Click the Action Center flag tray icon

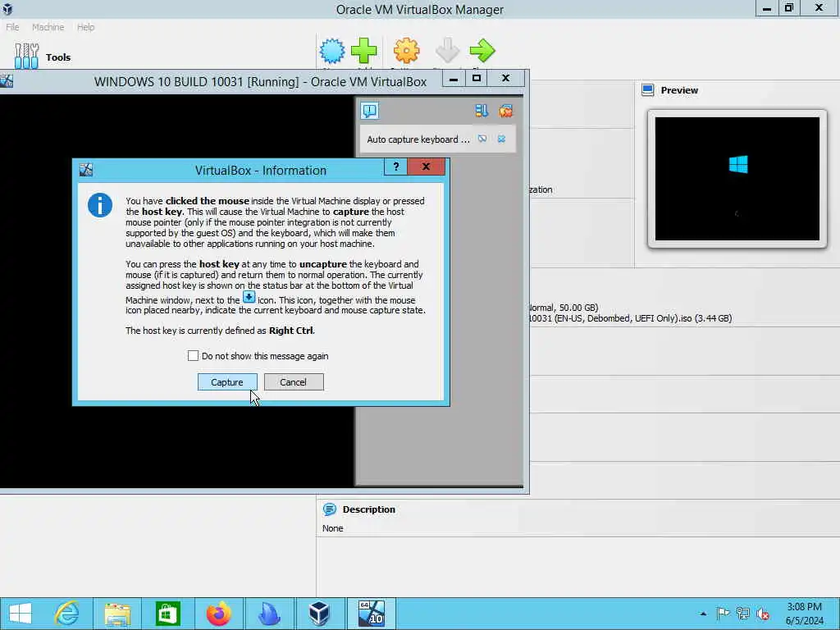pyautogui.click(x=724, y=614)
